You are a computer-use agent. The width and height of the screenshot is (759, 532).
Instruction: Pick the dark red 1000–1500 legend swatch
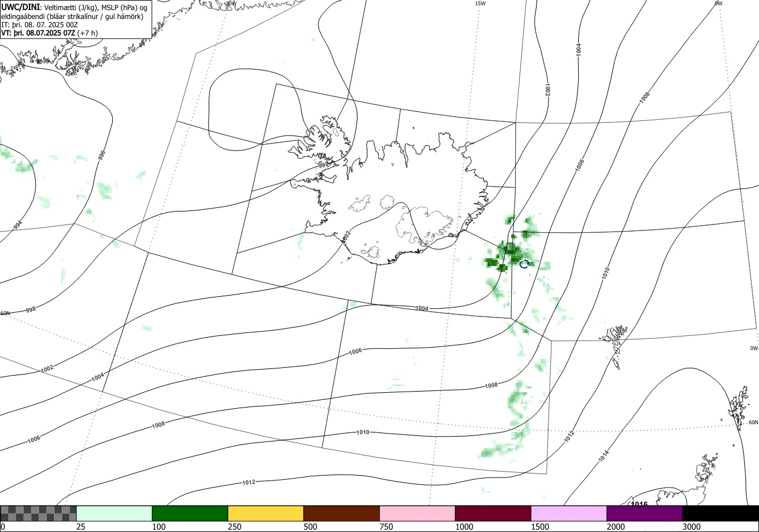click(x=493, y=513)
